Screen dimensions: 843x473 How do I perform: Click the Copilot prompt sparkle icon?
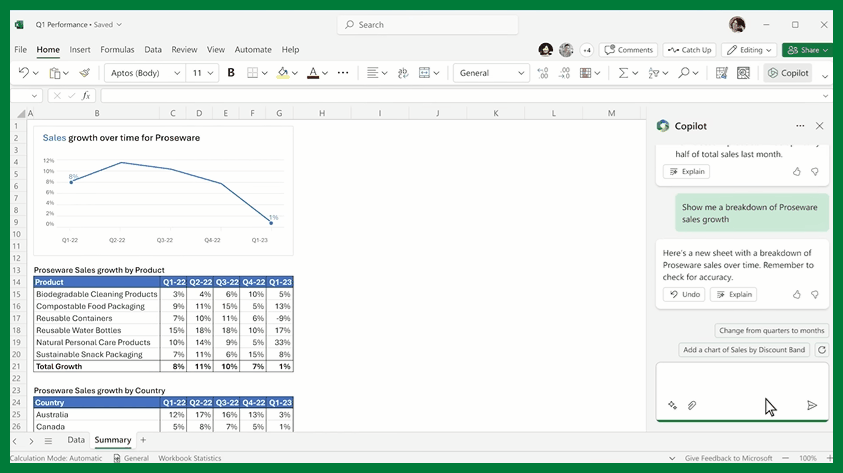click(672, 405)
